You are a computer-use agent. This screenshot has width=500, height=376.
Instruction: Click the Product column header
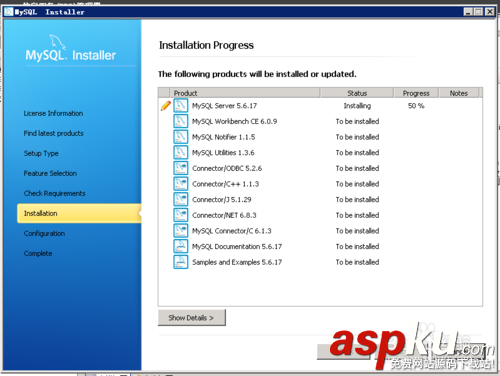245,93
